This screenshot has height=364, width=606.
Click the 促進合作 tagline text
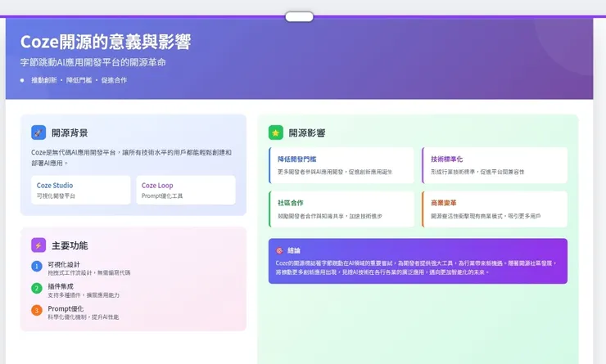(114, 80)
